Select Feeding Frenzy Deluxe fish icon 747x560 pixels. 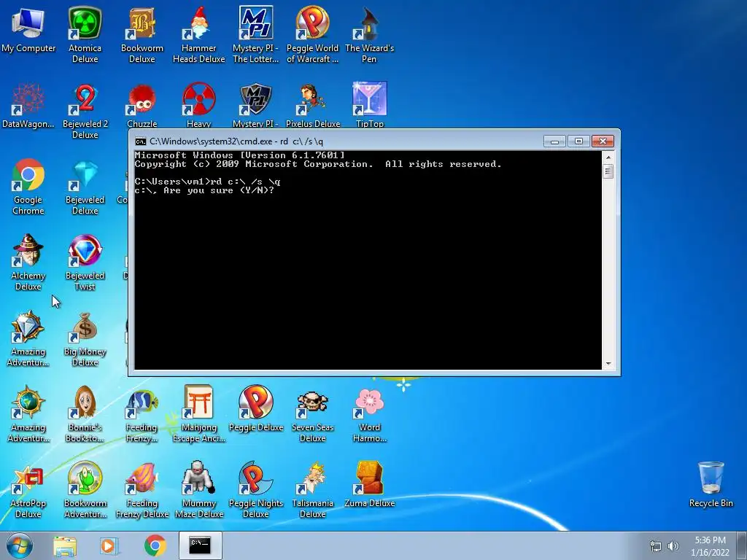142,490
